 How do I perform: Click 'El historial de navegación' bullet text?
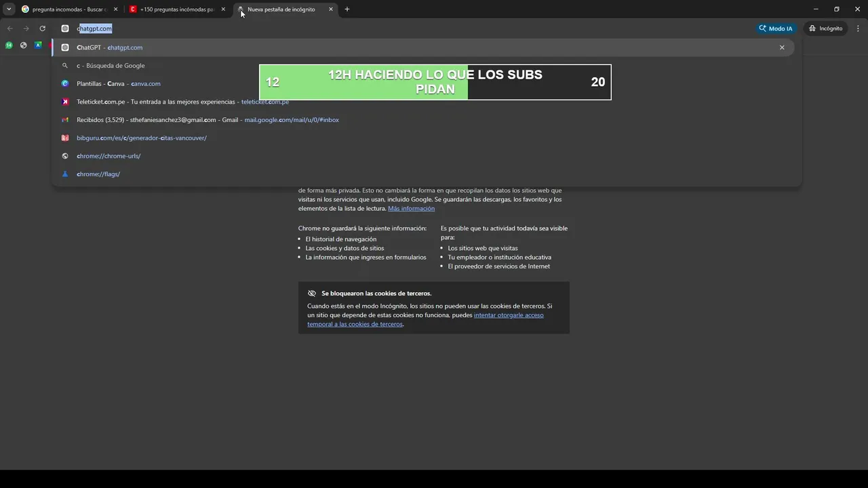tap(340, 239)
